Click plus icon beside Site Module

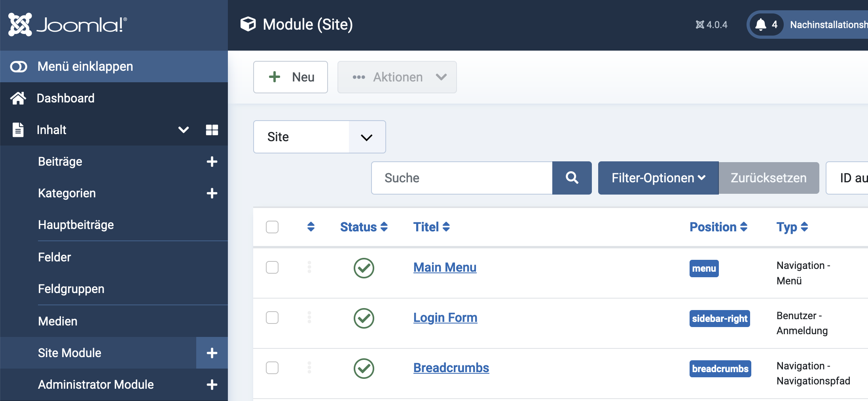point(212,353)
